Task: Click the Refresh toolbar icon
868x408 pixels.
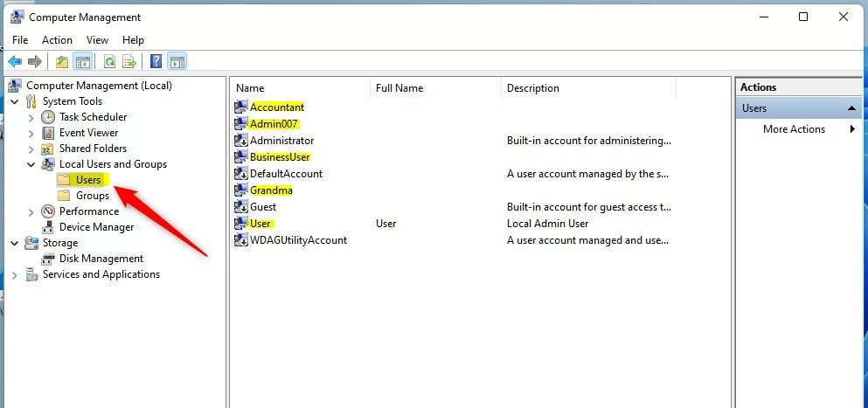Action: pos(109,61)
